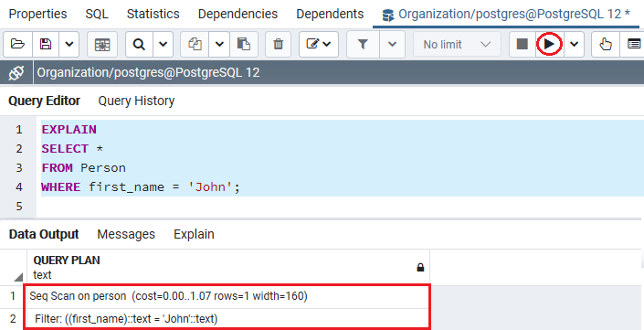Open the Messages tab
This screenshot has height=330, width=644.
pyautogui.click(x=126, y=234)
